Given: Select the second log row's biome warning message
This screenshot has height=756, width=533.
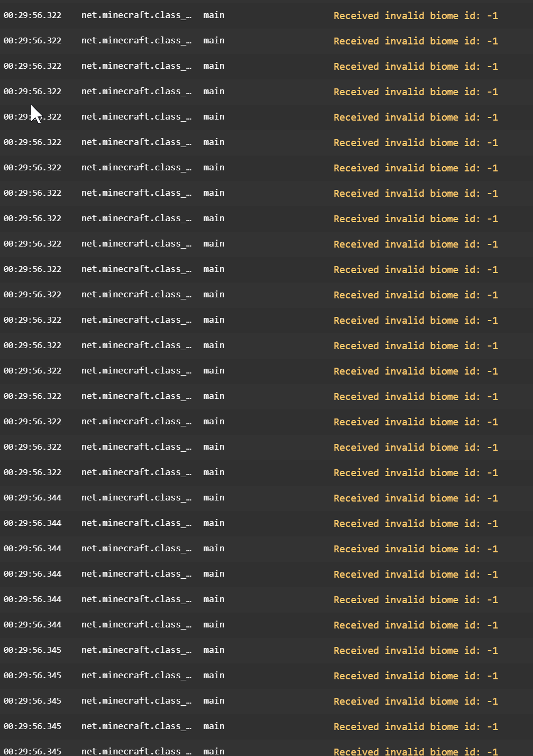Looking at the screenshot, I should tap(416, 41).
